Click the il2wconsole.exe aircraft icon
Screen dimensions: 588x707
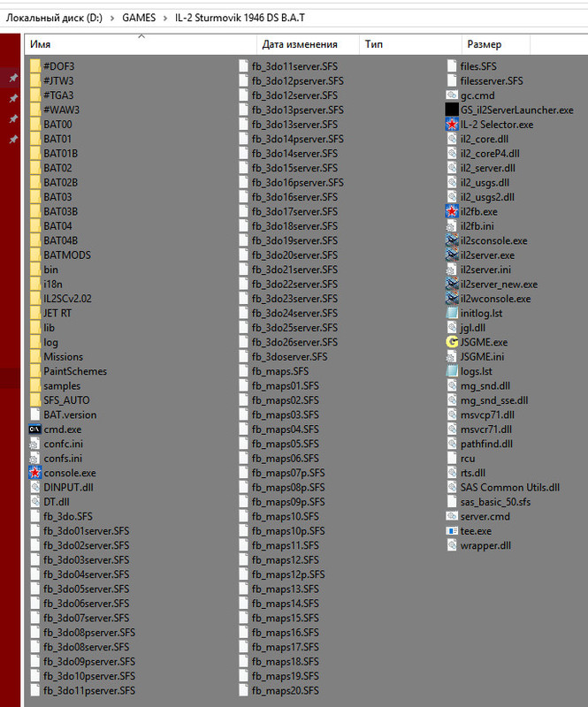pos(452,299)
